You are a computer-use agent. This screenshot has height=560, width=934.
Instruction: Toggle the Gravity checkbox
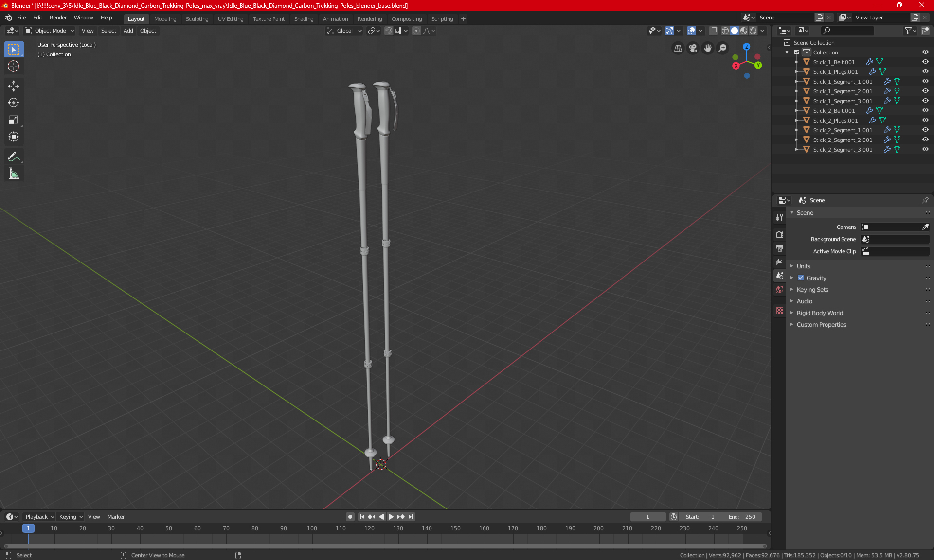tap(801, 278)
